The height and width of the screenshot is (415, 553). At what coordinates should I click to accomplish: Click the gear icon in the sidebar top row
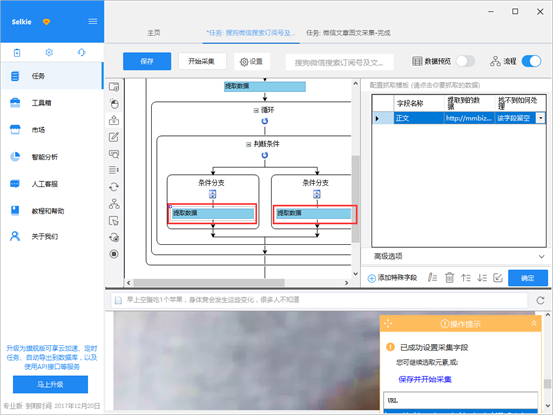pos(49,53)
